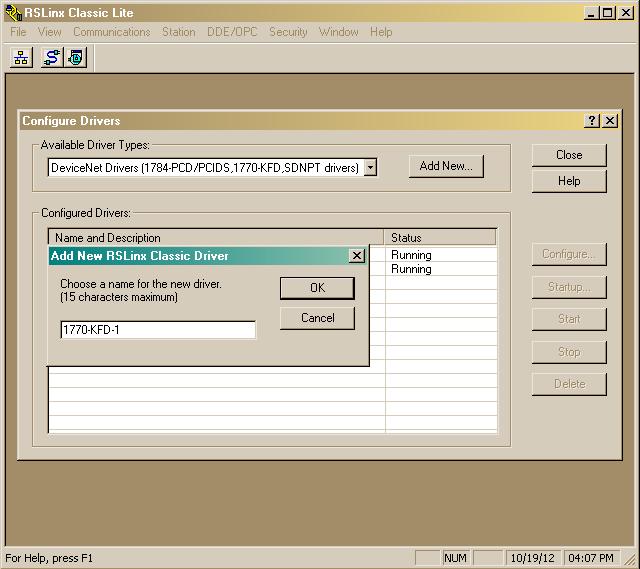The height and width of the screenshot is (569, 640).
Task: Open the Window menu
Action: click(339, 32)
